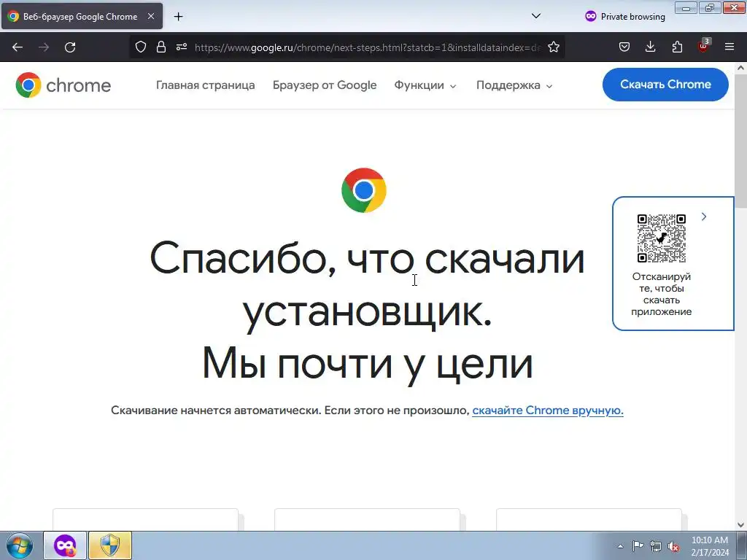This screenshot has width=747, height=560.
Task: Go back to the previous page
Action: point(18,47)
